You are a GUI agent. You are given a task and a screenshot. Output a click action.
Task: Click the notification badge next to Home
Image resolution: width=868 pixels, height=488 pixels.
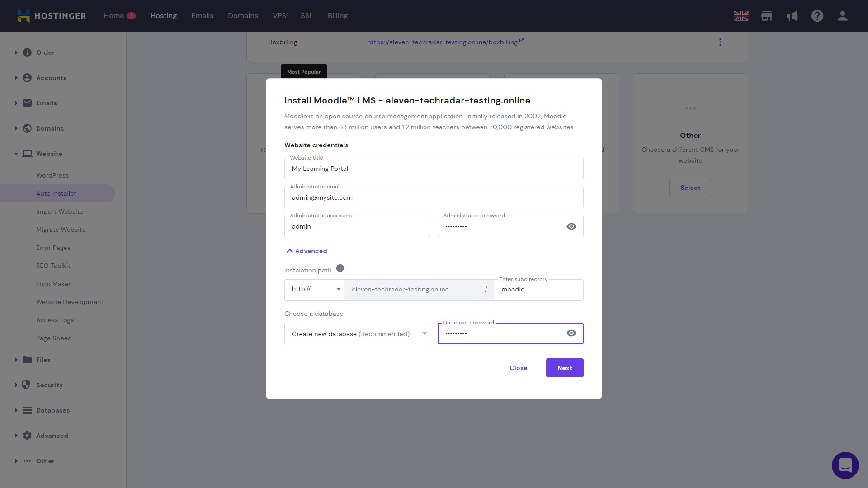pos(132,16)
